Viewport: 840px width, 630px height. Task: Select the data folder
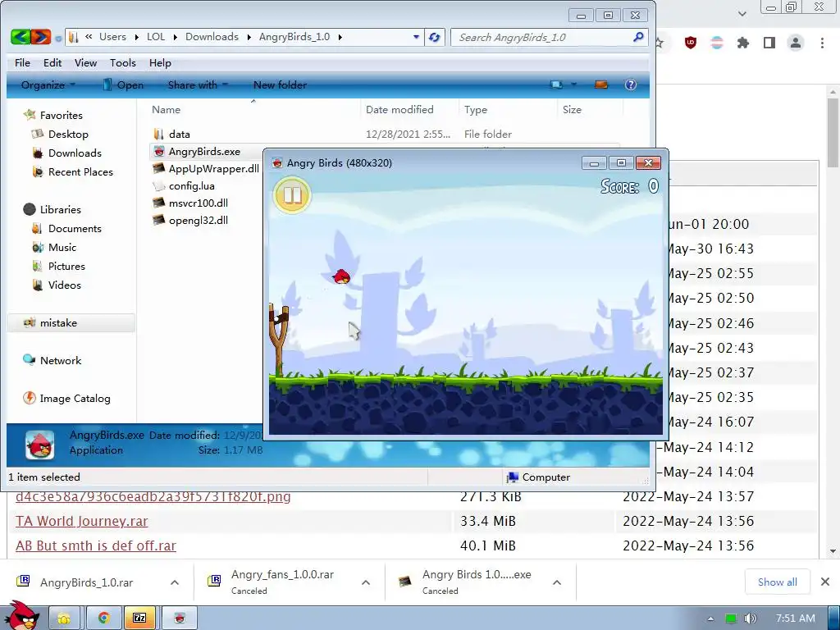click(179, 134)
